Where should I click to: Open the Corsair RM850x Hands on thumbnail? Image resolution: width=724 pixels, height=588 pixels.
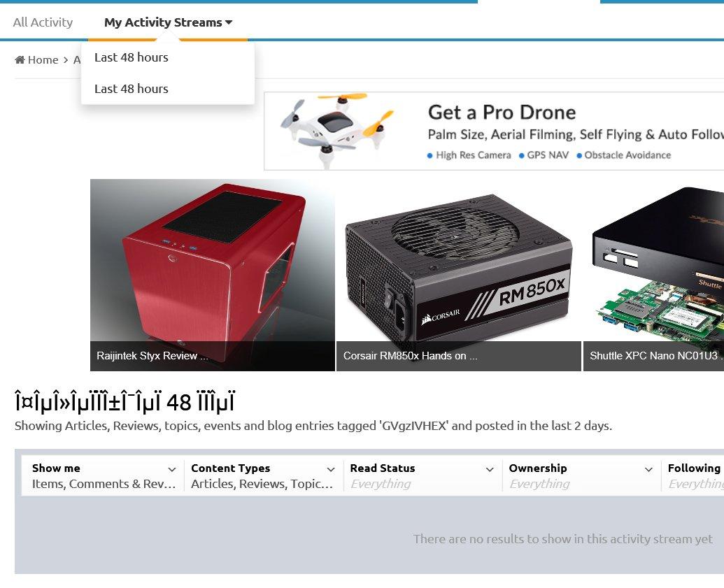458,275
